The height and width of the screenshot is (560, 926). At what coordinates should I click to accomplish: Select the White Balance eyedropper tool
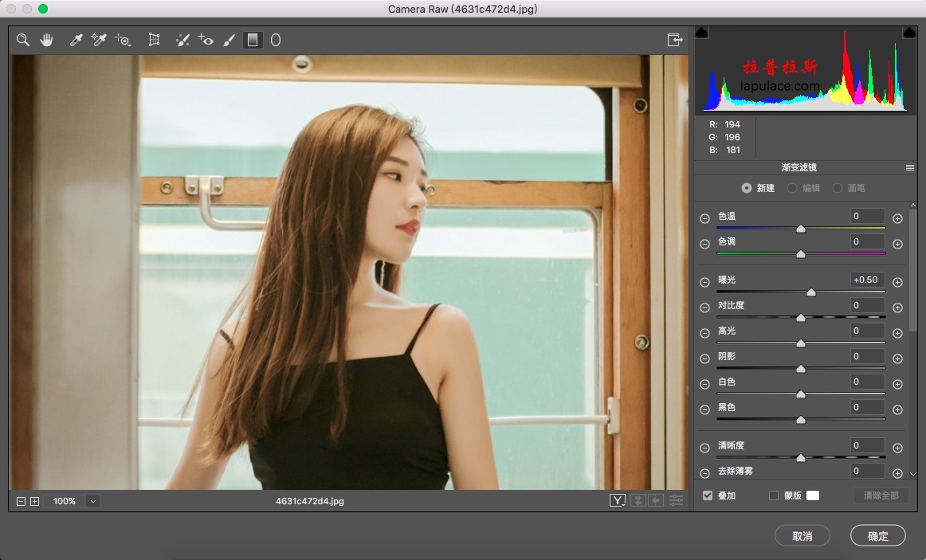pos(77,40)
